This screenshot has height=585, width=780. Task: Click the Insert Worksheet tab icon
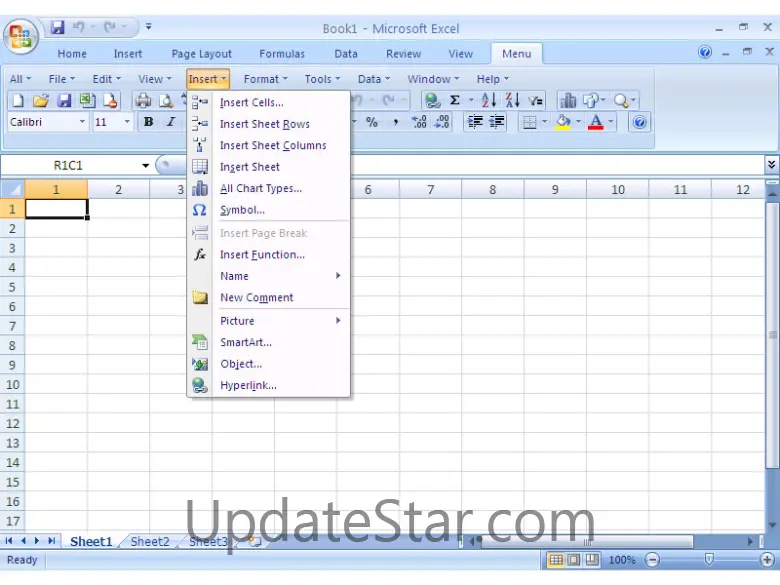pyautogui.click(x=255, y=542)
